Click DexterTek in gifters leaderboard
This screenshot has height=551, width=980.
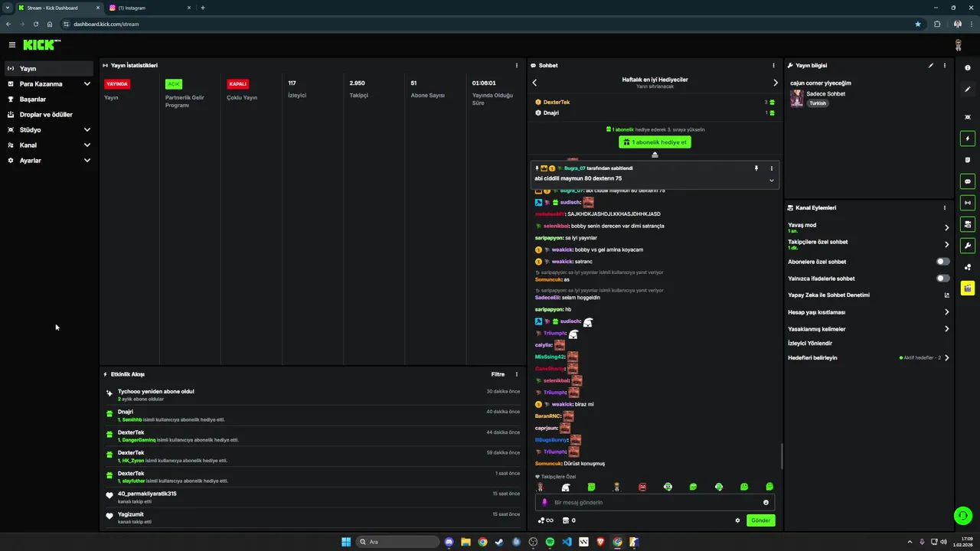coord(557,103)
